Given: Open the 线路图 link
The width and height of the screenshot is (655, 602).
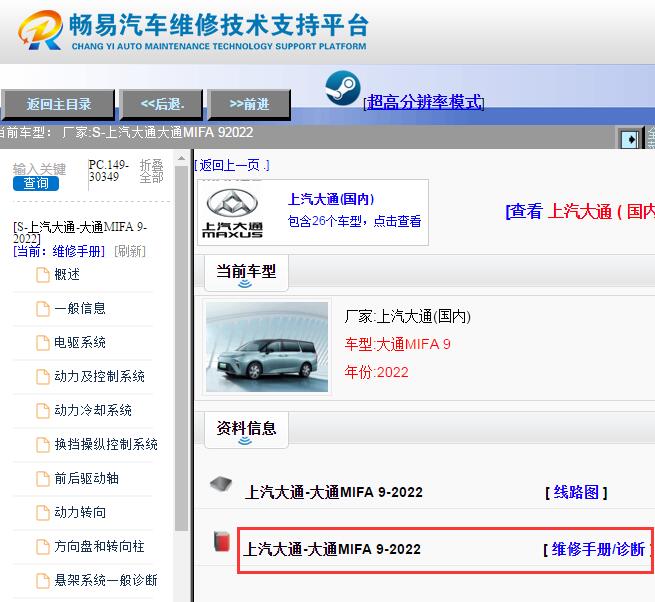Looking at the screenshot, I should 576,492.
